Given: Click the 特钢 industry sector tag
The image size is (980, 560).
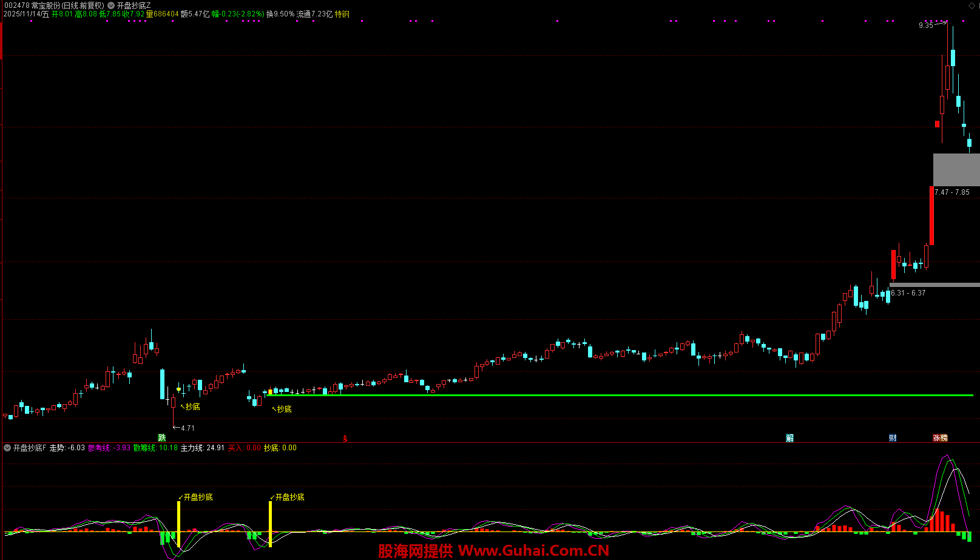Looking at the screenshot, I should (342, 14).
